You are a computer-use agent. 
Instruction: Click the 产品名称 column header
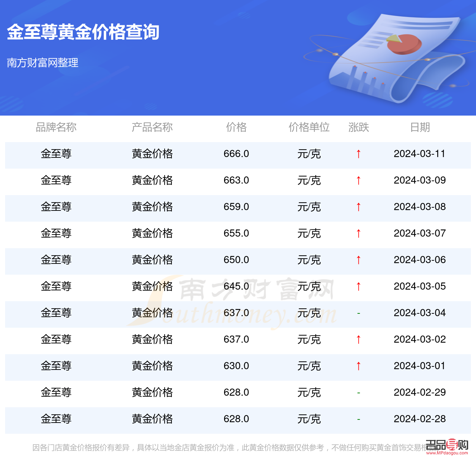(x=152, y=127)
